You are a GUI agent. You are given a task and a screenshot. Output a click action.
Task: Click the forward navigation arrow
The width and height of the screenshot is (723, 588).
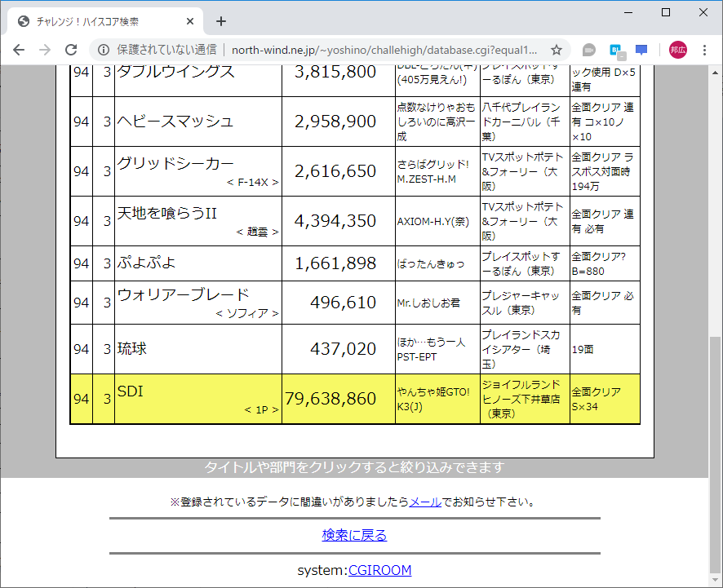coord(43,49)
